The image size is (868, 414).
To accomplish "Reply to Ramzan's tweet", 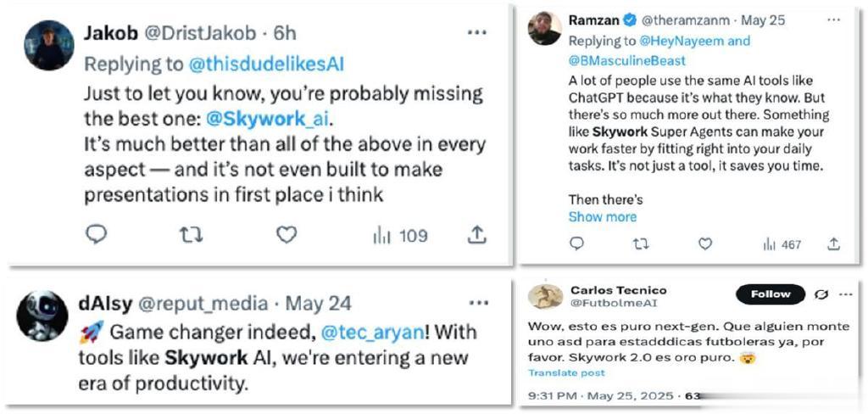I will click(x=576, y=244).
